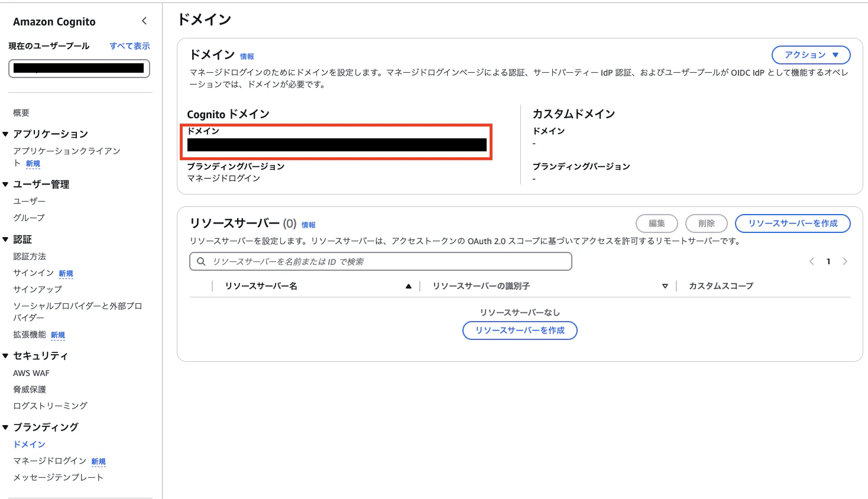Click page number 1 in pagination
The image size is (868, 499).
828,261
